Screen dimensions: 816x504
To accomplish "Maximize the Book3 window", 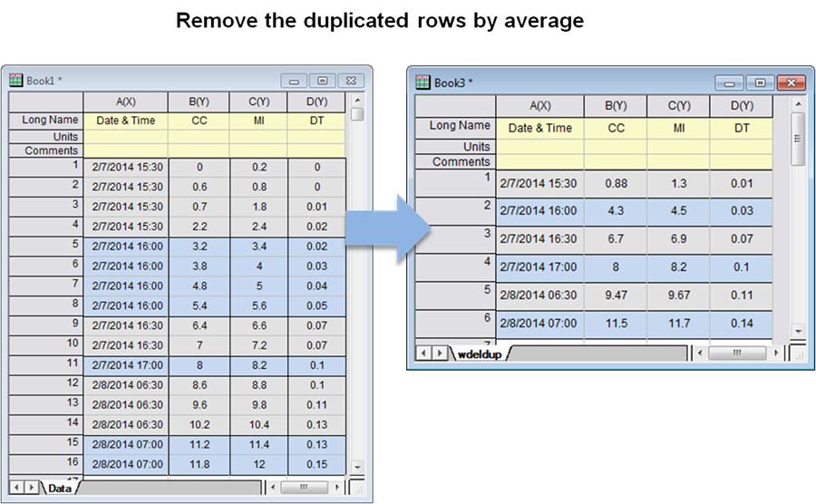I will [761, 82].
